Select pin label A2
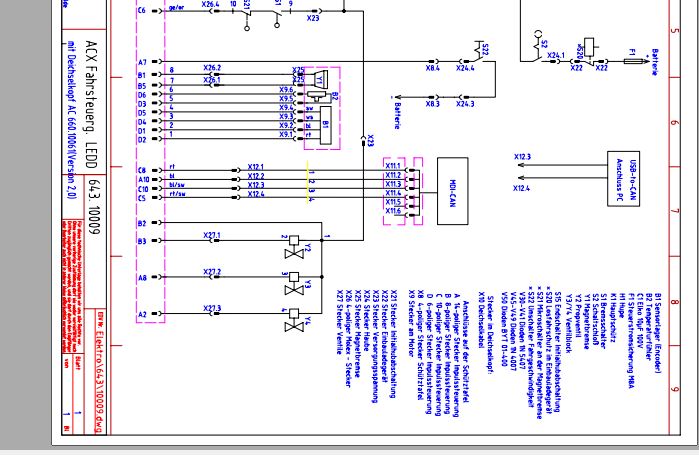Screen dimensions: 699x455 point(142,314)
